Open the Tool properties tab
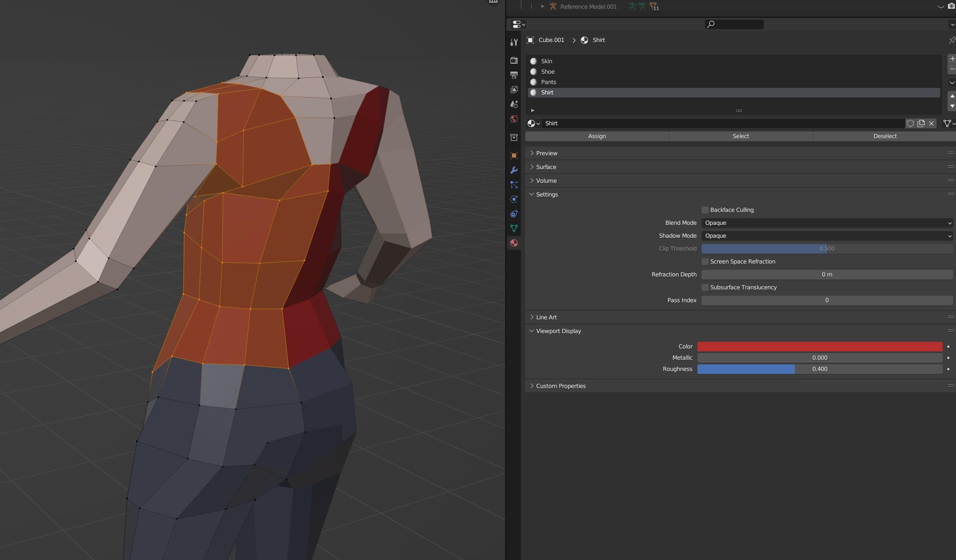The width and height of the screenshot is (956, 560). click(x=514, y=42)
